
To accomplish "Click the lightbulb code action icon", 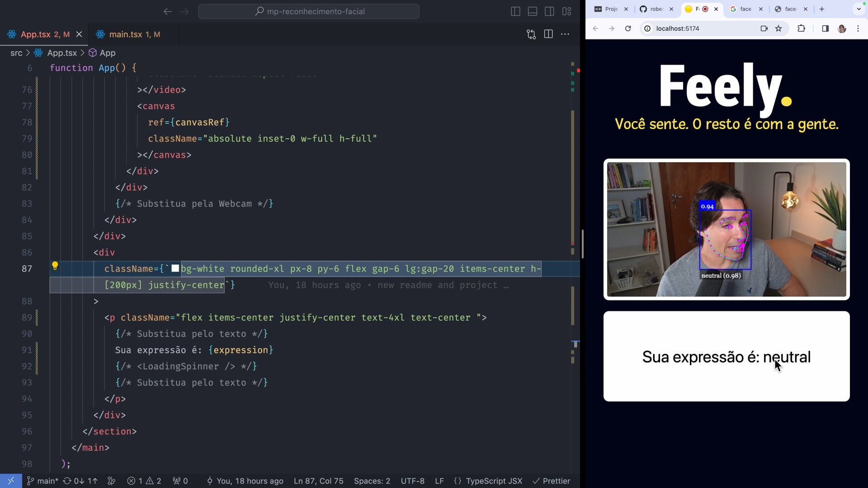I will coord(55,266).
